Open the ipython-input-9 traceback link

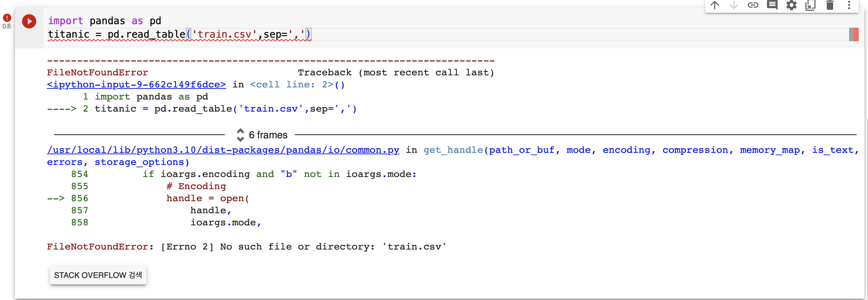[137, 85]
